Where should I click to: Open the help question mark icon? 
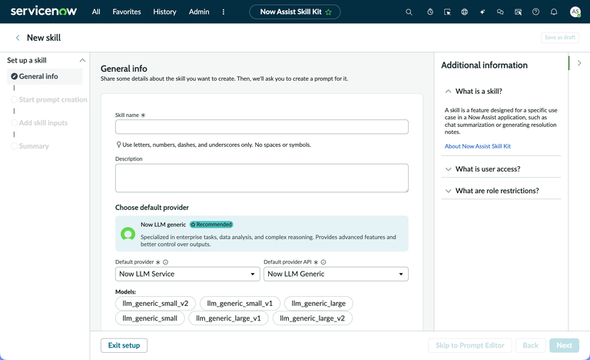click(x=535, y=12)
